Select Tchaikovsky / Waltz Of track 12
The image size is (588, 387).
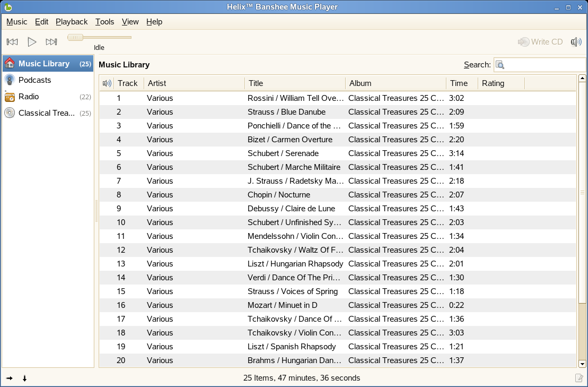click(x=338, y=250)
